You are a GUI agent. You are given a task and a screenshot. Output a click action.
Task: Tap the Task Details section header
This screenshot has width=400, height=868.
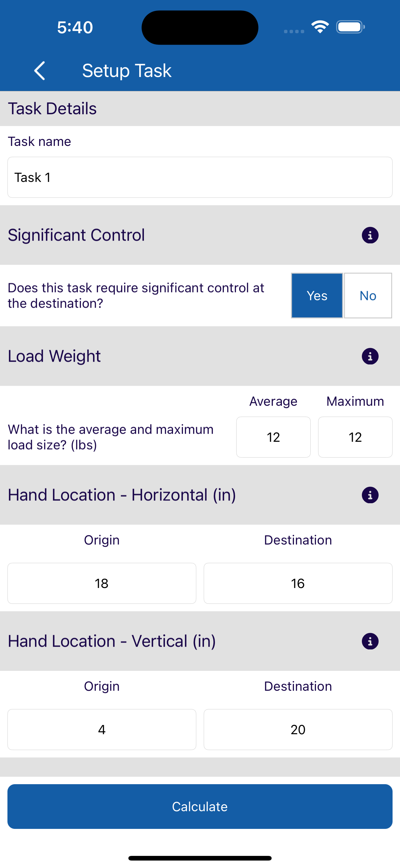pos(52,109)
